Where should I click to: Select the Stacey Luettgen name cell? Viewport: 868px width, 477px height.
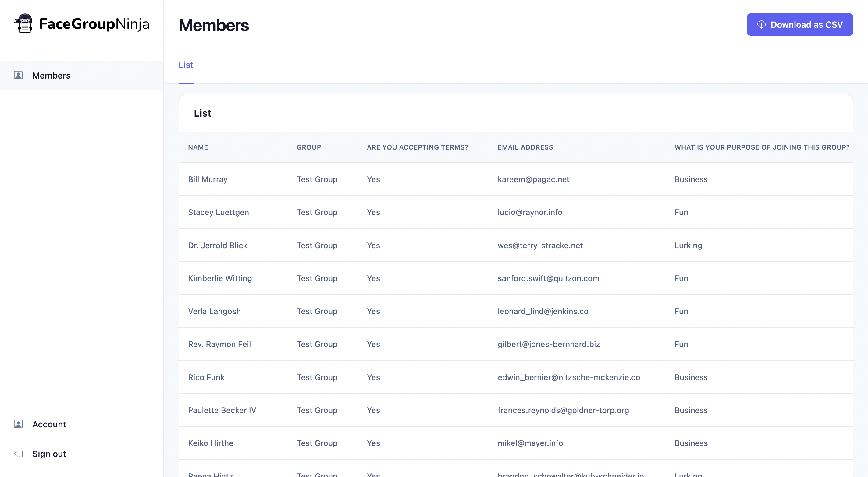(218, 212)
